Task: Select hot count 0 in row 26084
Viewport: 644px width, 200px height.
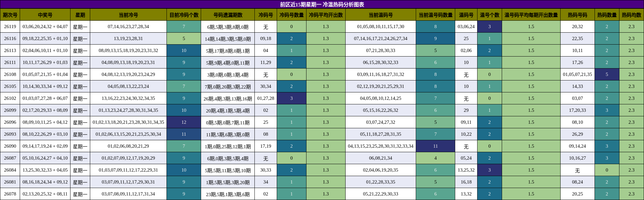Action: [x=607, y=170]
